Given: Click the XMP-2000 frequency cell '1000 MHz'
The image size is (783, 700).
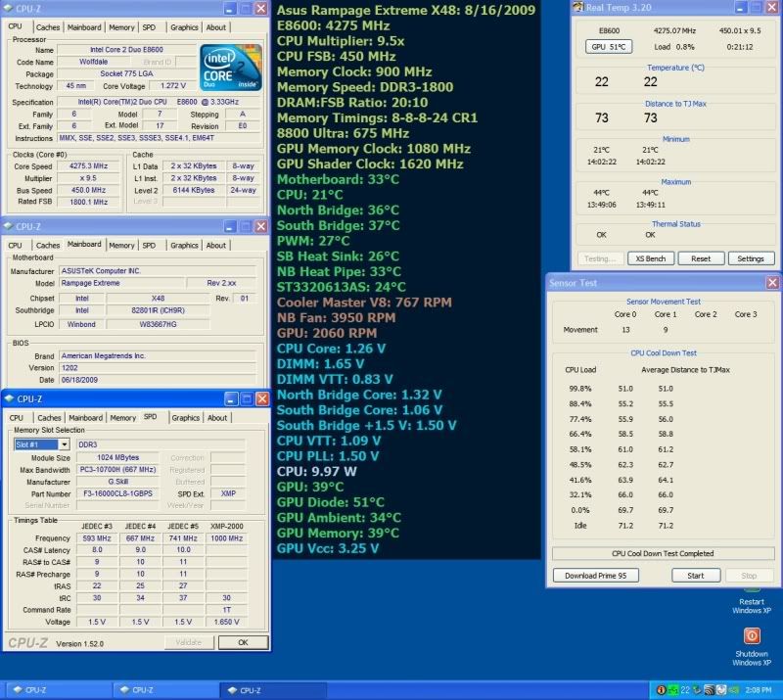Looking at the screenshot, I should point(227,538).
